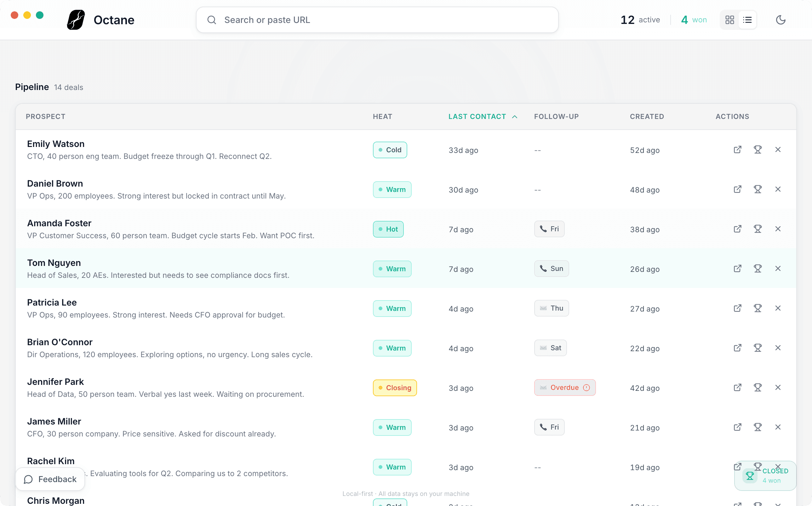Remove Daniel Brown from the pipeline
The image size is (812, 506).
point(778,189)
